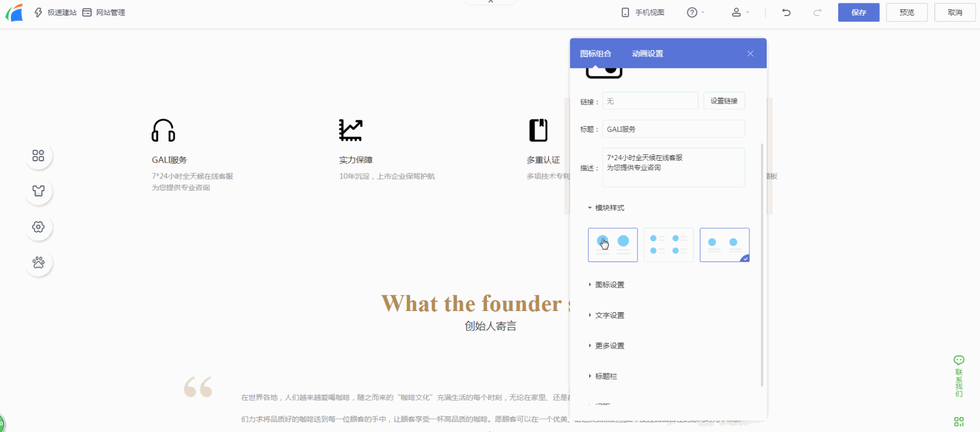Open the settings gear sidebar icon
The image size is (980, 432).
[39, 227]
